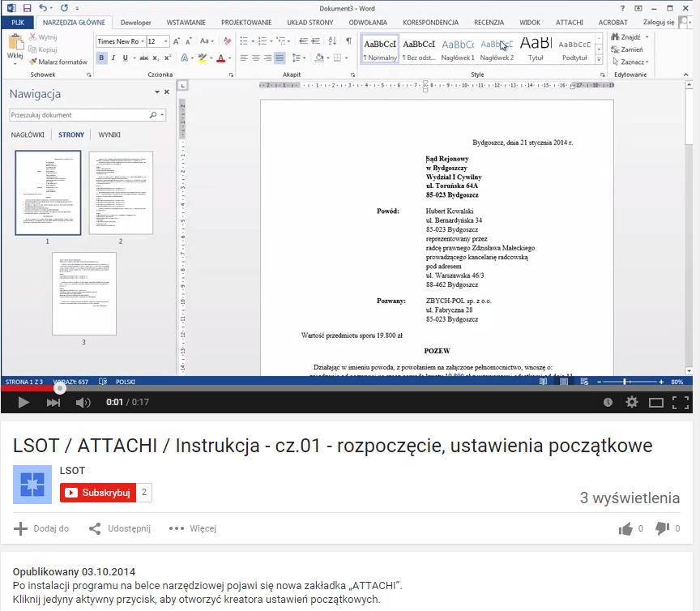Open the numbered list dropdown arrow
The image size is (700, 611).
[271, 41]
